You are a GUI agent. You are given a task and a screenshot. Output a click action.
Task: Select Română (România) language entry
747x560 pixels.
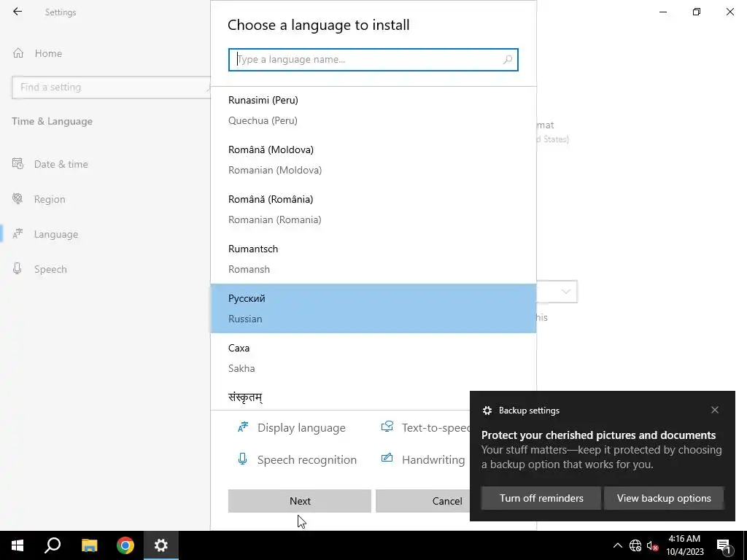tap(373, 209)
